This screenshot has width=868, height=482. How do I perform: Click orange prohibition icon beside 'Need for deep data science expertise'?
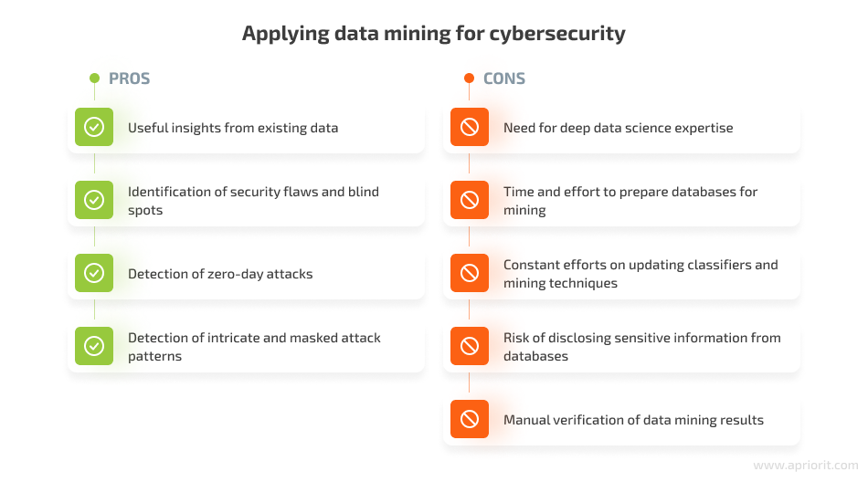point(470,127)
